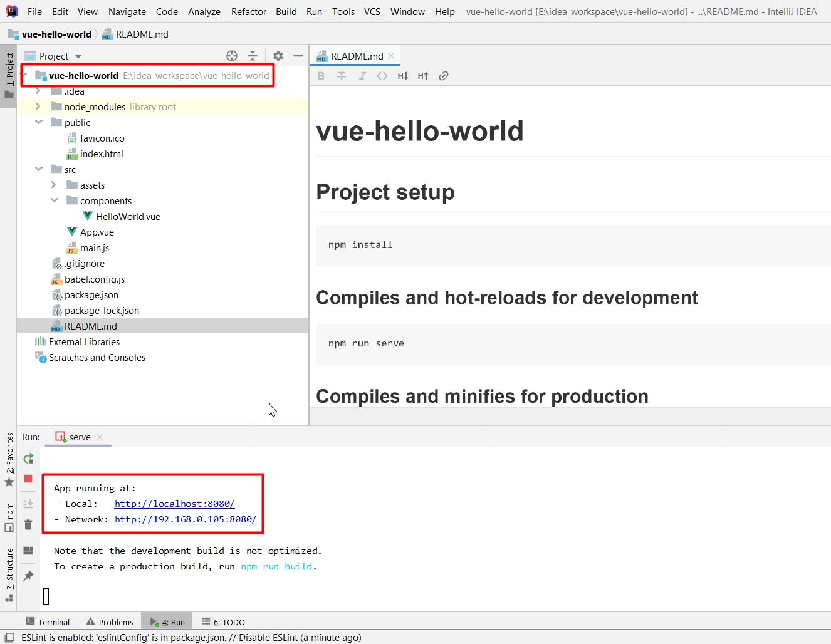Select package.json file

pyautogui.click(x=91, y=295)
